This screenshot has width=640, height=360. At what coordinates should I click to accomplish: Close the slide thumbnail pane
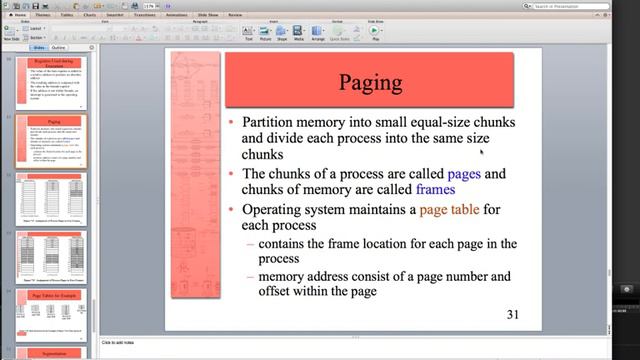(91, 48)
